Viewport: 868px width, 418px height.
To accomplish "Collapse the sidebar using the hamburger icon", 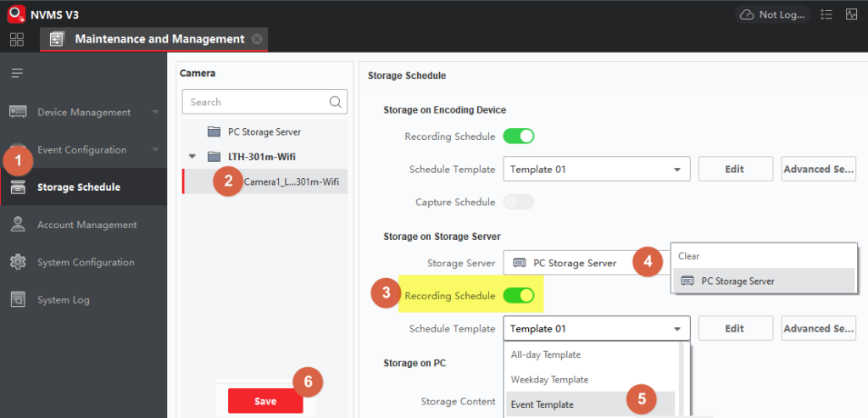I will pyautogui.click(x=17, y=73).
